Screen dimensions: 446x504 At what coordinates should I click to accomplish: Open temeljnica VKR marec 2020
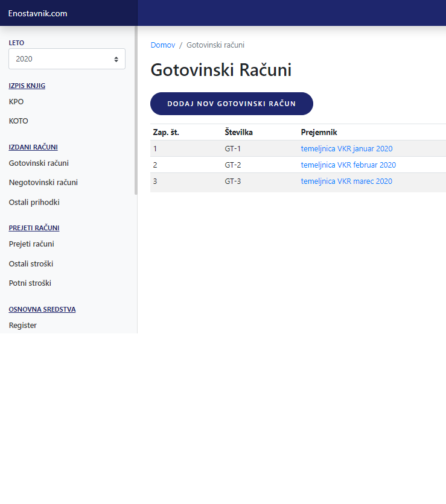click(x=346, y=181)
